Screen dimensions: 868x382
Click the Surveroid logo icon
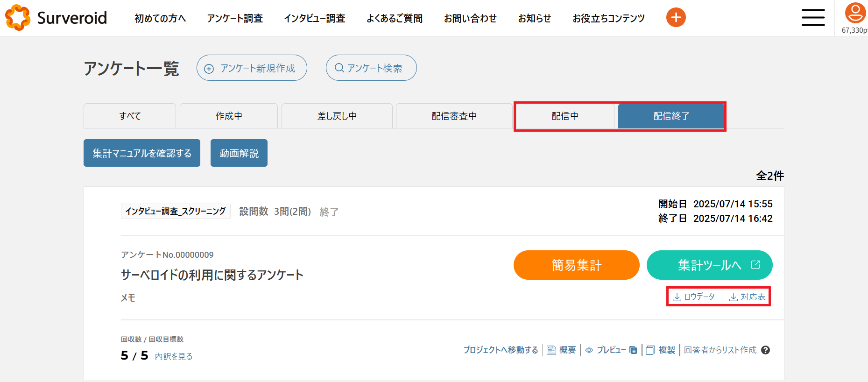(18, 18)
